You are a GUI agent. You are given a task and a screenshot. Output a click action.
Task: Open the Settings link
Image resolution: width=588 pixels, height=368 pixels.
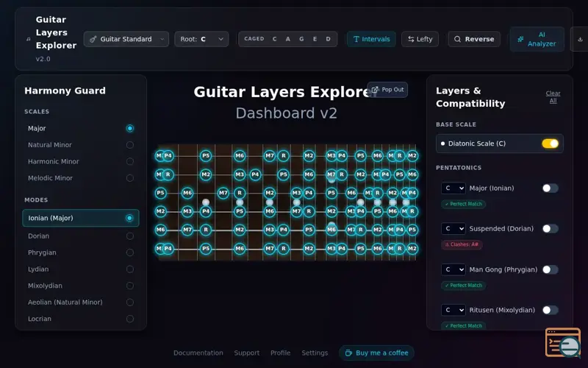(x=315, y=353)
